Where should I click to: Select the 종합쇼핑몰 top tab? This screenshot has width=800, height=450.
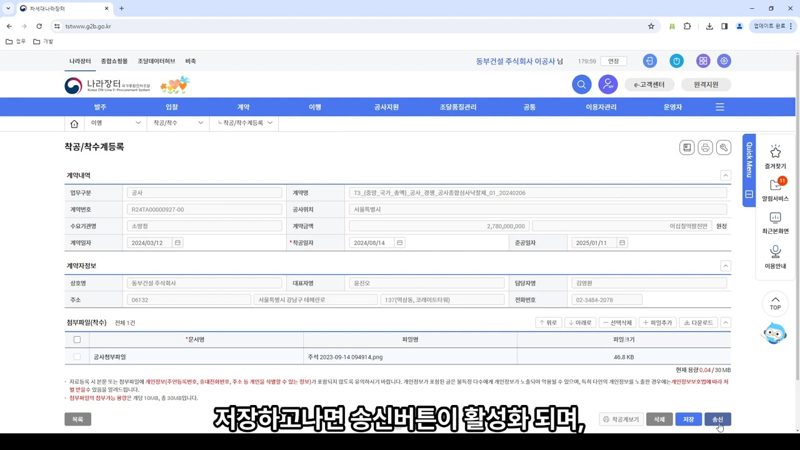(114, 61)
